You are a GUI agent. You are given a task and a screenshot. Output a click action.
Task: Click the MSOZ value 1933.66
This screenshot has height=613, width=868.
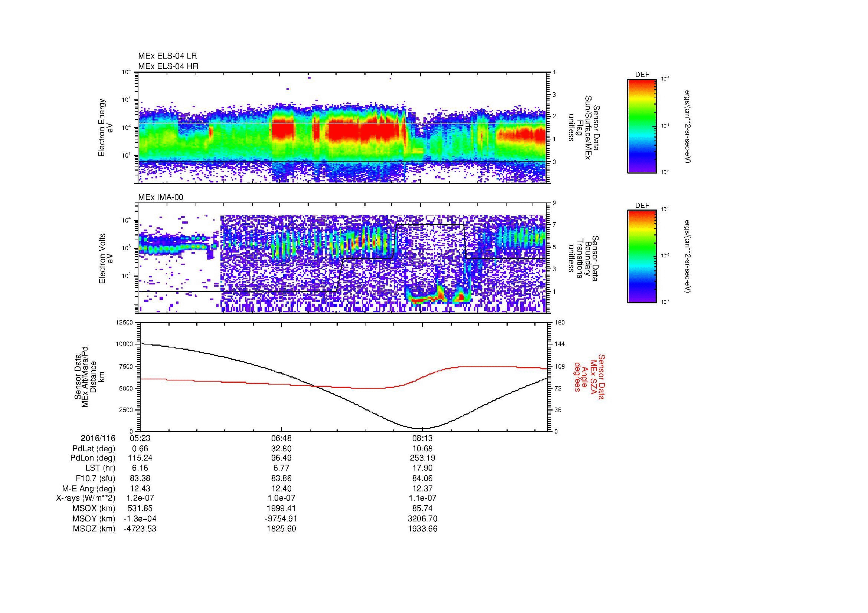[x=423, y=529]
